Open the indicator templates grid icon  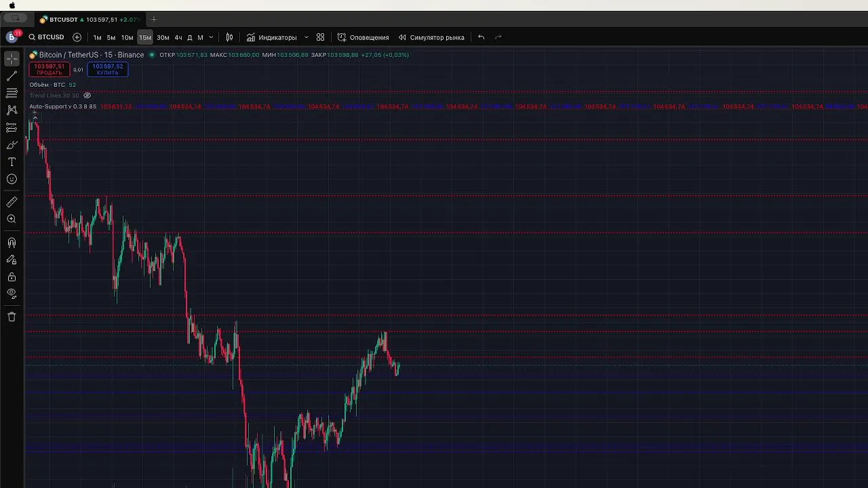[x=321, y=37]
